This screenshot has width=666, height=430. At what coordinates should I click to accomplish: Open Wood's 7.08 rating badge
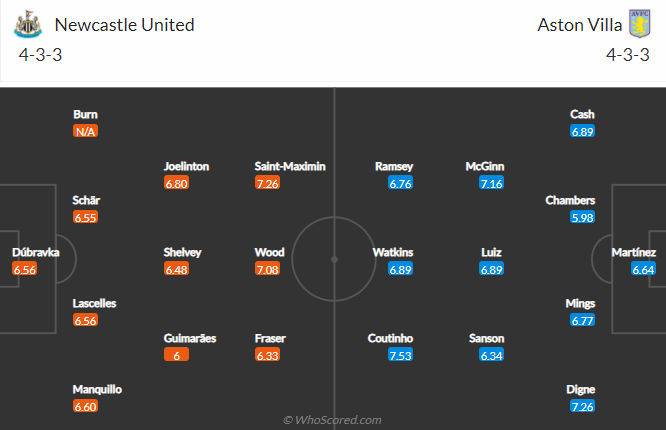[x=267, y=269]
